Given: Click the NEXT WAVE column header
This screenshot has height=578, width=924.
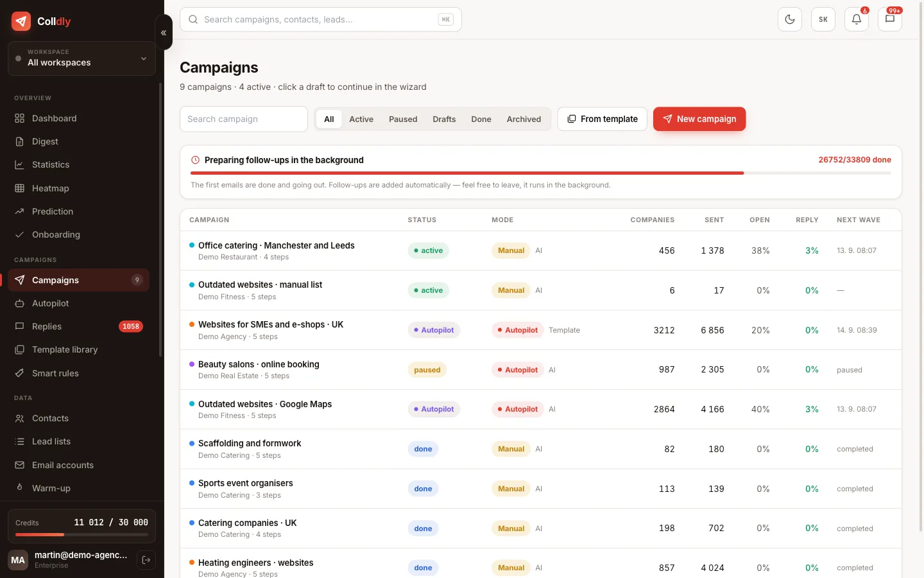Looking at the screenshot, I should pyautogui.click(x=859, y=220).
